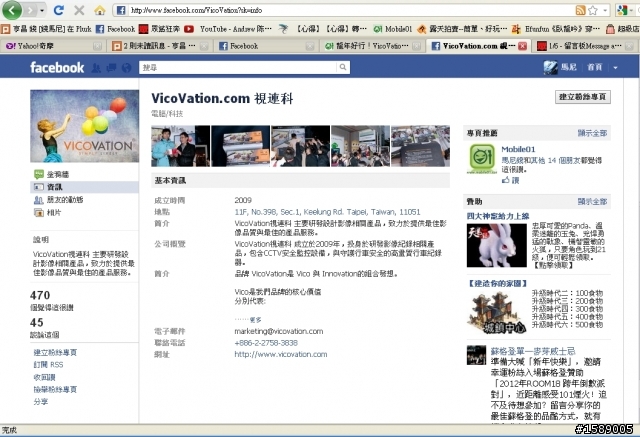Screen dimensions: 640x437
Task: Open address bar dropdown arrow beside star
Action: pyautogui.click(x=605, y=10)
